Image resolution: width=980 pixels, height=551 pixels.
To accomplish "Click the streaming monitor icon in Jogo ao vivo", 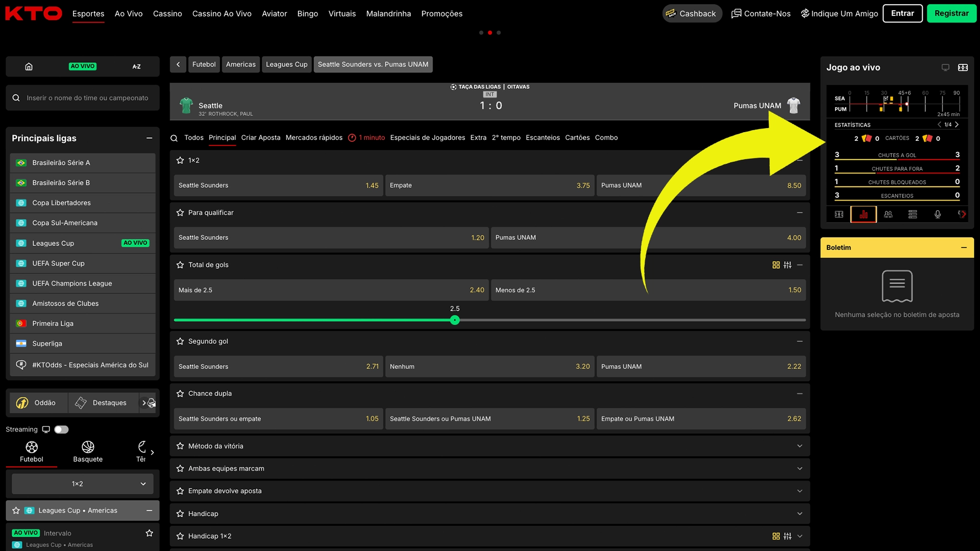I will pos(945,67).
